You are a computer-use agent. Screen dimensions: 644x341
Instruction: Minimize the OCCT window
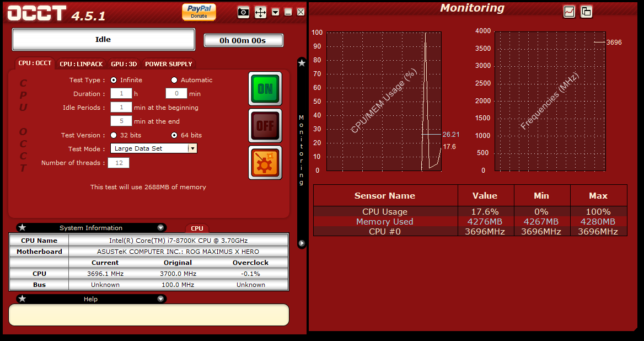click(288, 12)
